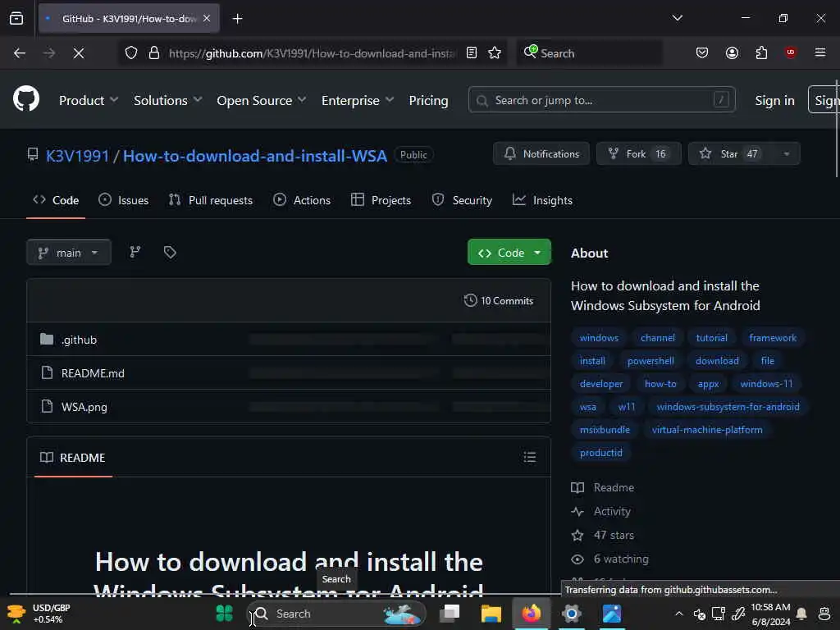
Task: View 10 Commits history
Action: [x=499, y=300]
